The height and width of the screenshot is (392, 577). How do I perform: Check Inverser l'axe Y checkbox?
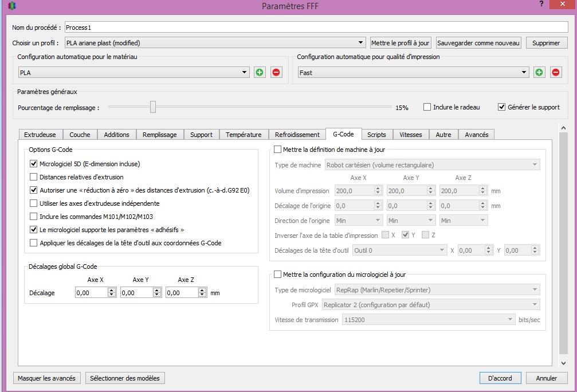coord(405,235)
